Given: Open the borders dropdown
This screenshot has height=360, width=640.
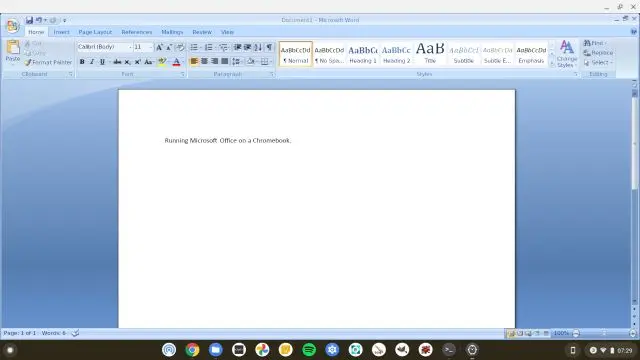Looking at the screenshot, I should tap(266, 62).
